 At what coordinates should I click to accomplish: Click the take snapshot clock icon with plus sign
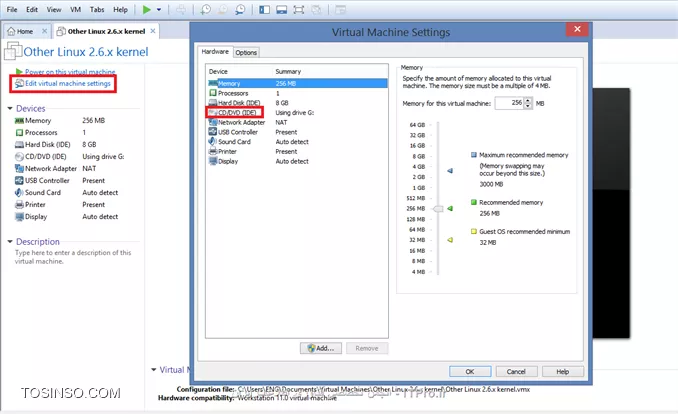pos(206,10)
